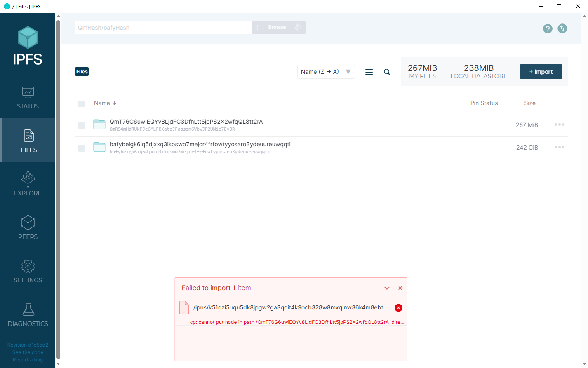Click the sidebar vertical scrollbar
This screenshot has width=588, height=368.
click(58, 190)
